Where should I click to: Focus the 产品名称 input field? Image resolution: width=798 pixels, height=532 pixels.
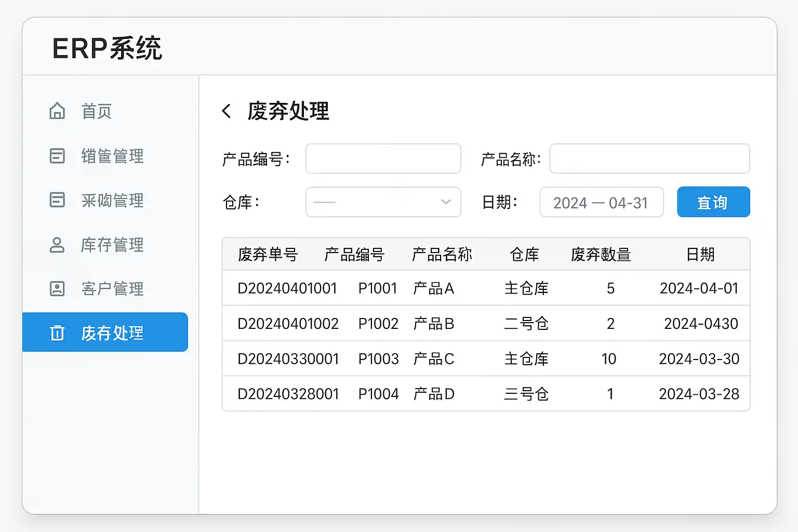(649, 158)
